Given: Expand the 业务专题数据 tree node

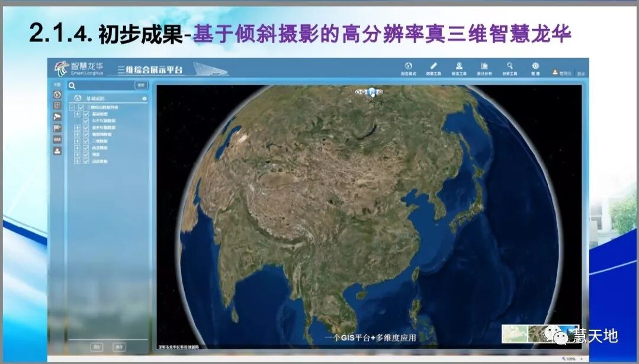Looking at the screenshot, I should [x=77, y=127].
